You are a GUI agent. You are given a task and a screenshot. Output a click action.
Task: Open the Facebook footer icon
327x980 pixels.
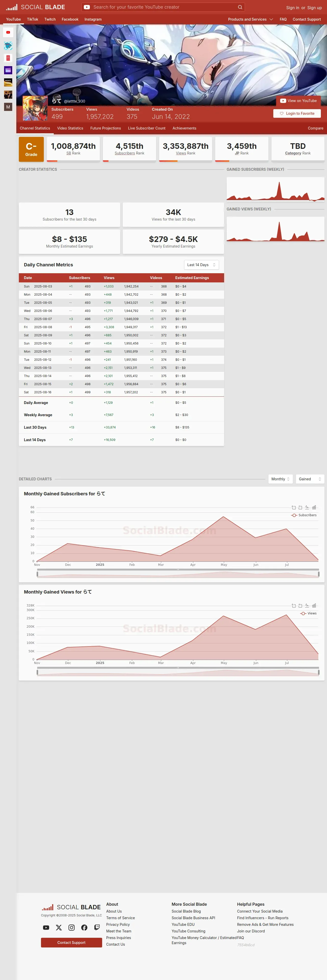pyautogui.click(x=84, y=928)
